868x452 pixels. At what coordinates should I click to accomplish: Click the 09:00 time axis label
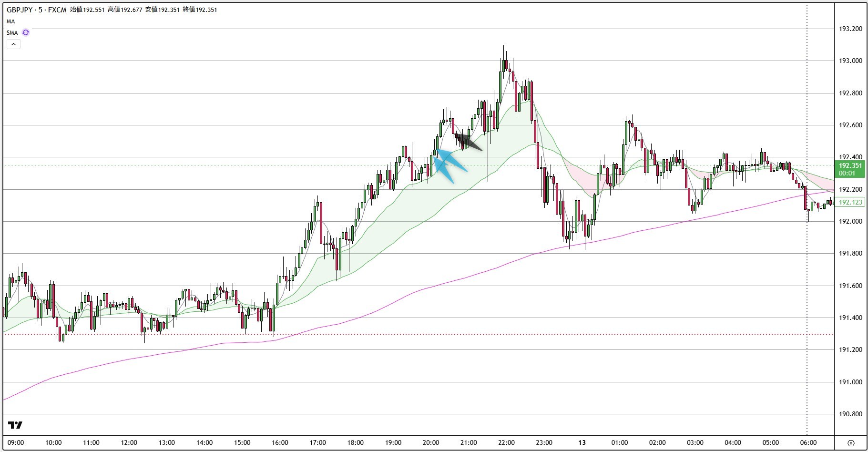pos(16,442)
